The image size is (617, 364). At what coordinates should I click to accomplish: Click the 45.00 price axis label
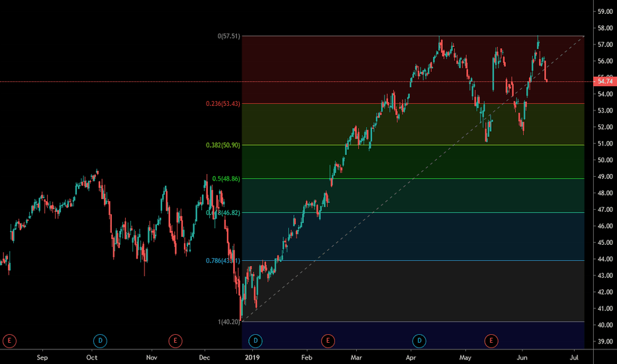605,243
